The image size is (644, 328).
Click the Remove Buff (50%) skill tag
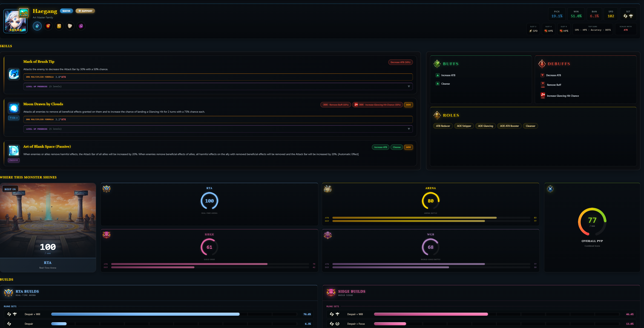click(336, 105)
